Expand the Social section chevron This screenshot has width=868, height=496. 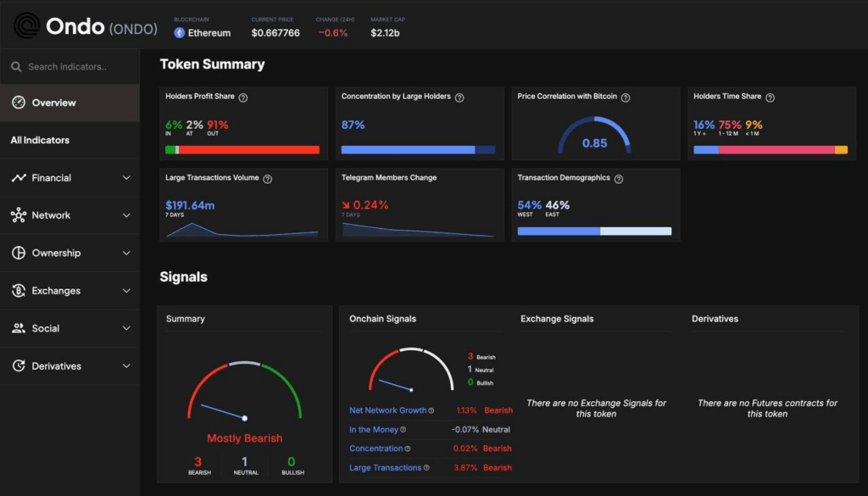tap(126, 328)
